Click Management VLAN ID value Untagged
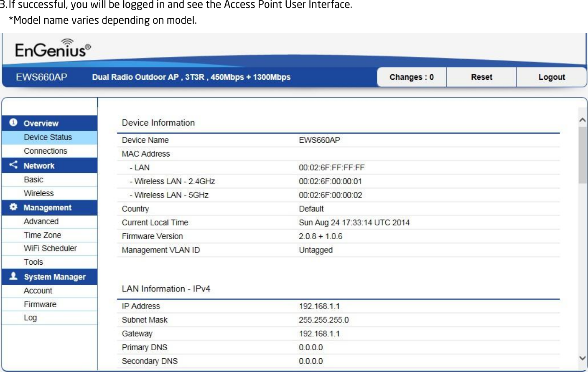Image resolution: width=588 pixels, height=372 pixels. point(316,250)
